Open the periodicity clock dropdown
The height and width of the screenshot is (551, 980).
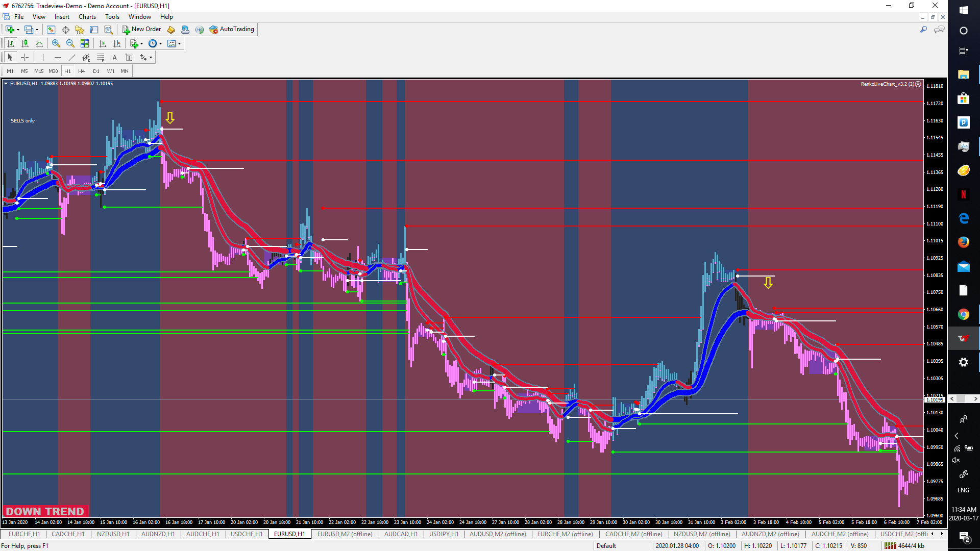coord(160,43)
